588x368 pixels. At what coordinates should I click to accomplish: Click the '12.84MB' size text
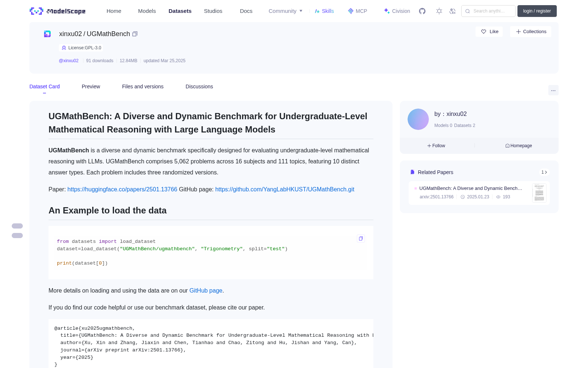[x=128, y=61]
